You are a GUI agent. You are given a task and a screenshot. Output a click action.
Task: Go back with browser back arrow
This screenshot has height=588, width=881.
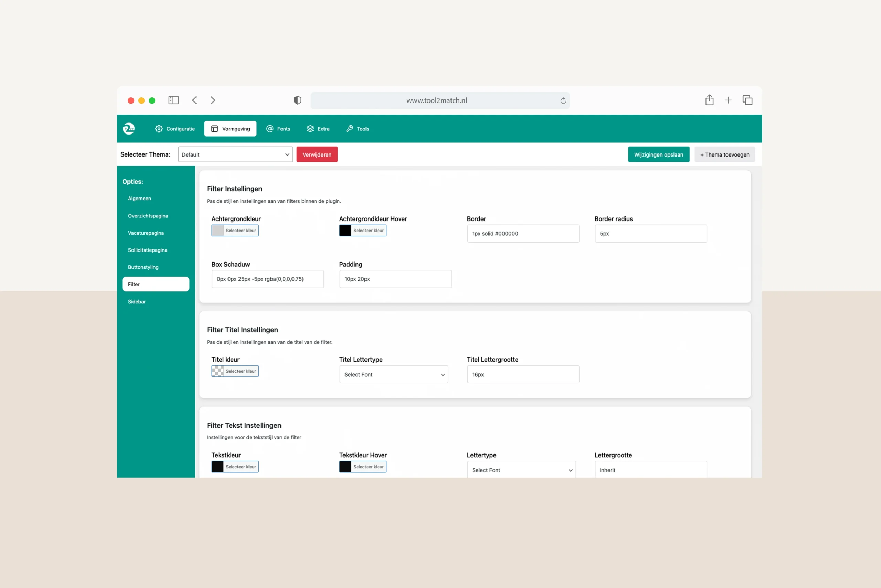click(x=194, y=100)
